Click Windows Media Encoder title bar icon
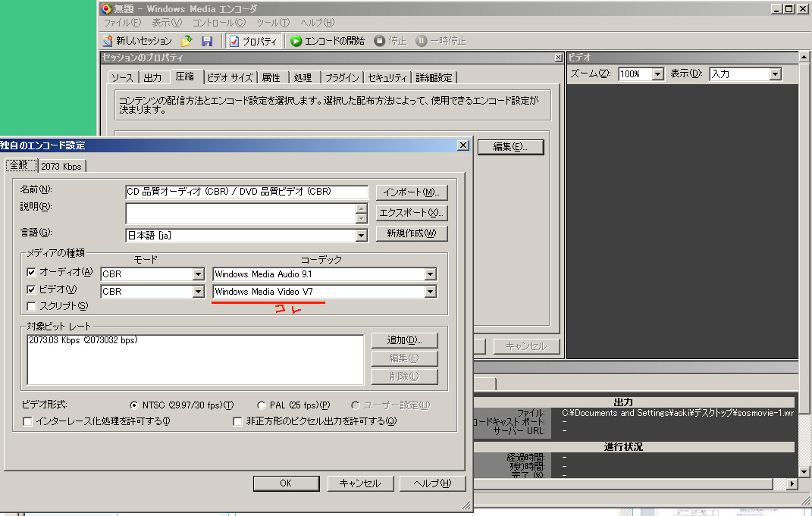 [x=106, y=8]
